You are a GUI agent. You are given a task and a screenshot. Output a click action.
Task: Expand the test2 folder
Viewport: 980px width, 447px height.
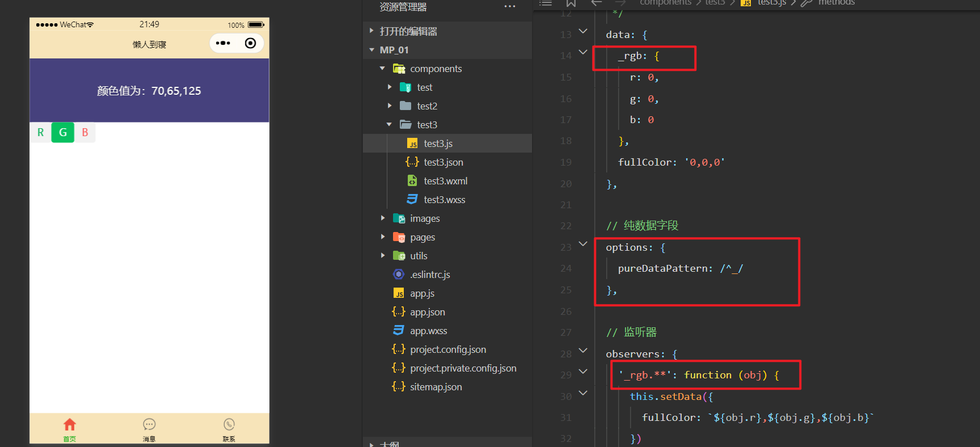[390, 106]
